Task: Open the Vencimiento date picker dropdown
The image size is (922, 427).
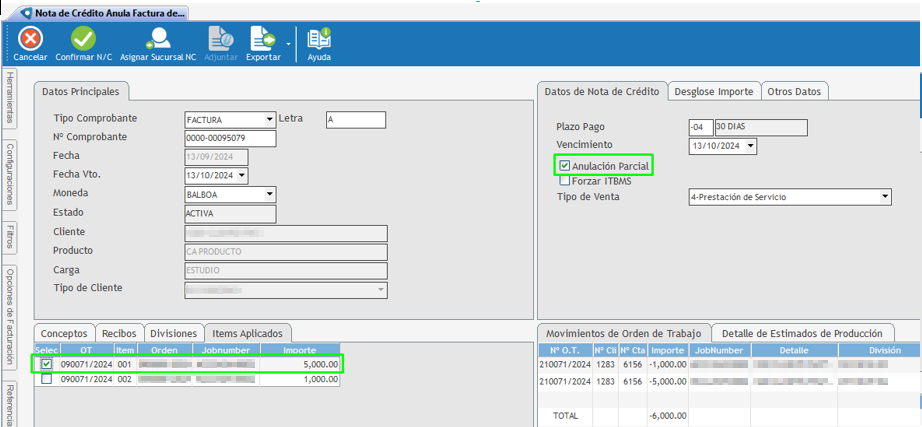Action: pyautogui.click(x=750, y=147)
